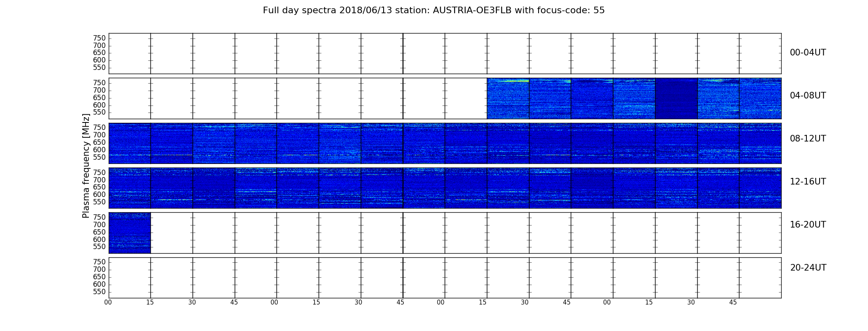Select the first-hour "30" x-axis tick label
The height and width of the screenshot is (331, 868).
coord(192,302)
